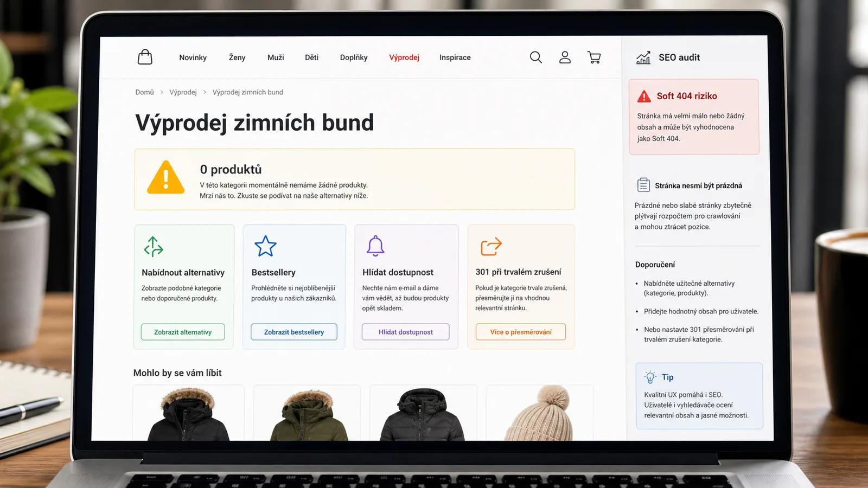Click the green alternatives arrows icon
The height and width of the screenshot is (488, 868).
(154, 247)
